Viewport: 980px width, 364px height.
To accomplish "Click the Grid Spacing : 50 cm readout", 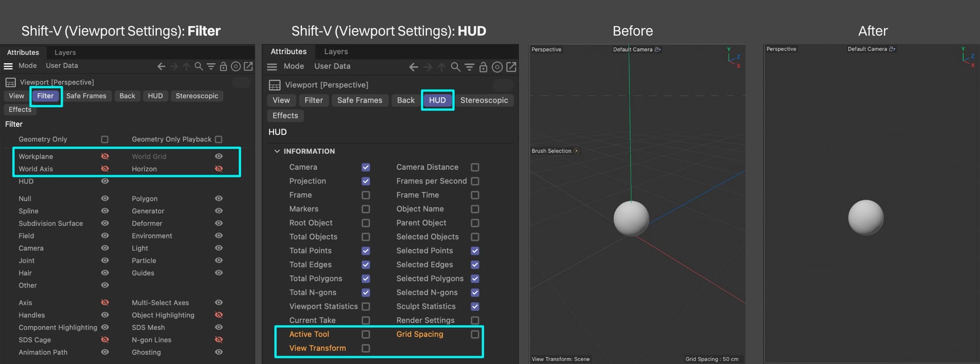I will 711,359.
